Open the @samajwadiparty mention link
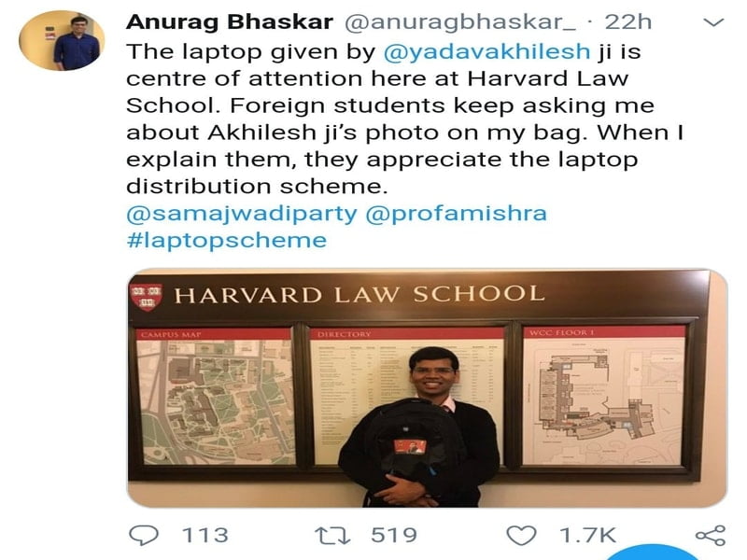The height and width of the screenshot is (560, 747). (242, 214)
